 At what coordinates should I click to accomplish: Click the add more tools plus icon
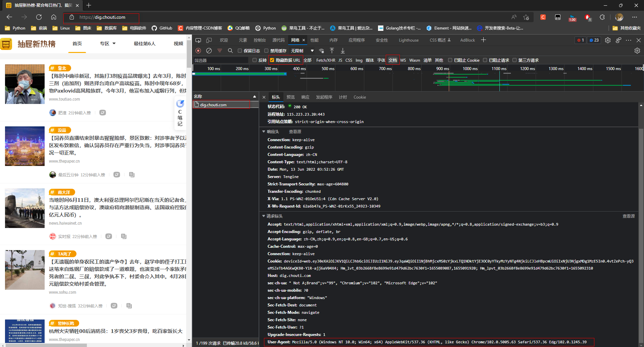tap(483, 40)
